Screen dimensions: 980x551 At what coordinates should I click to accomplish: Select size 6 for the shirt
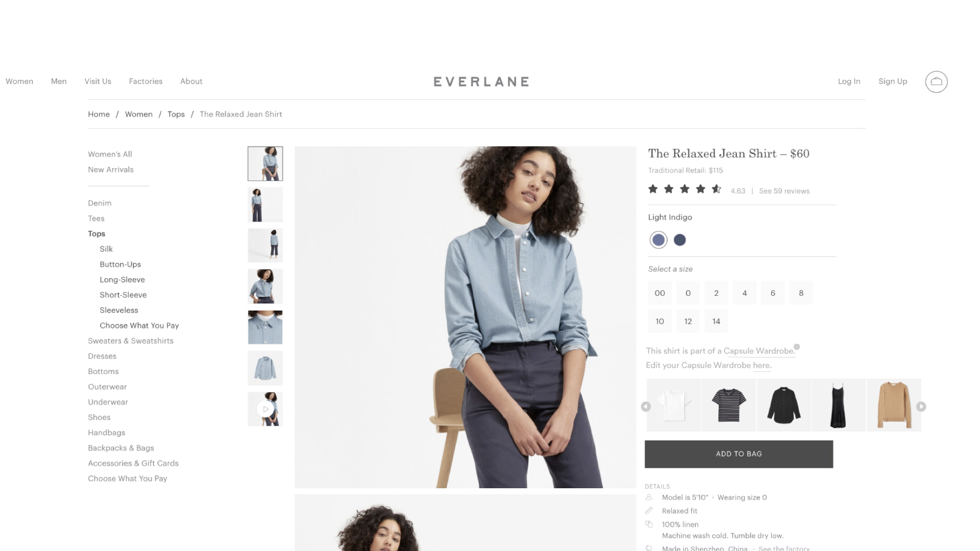(x=773, y=293)
